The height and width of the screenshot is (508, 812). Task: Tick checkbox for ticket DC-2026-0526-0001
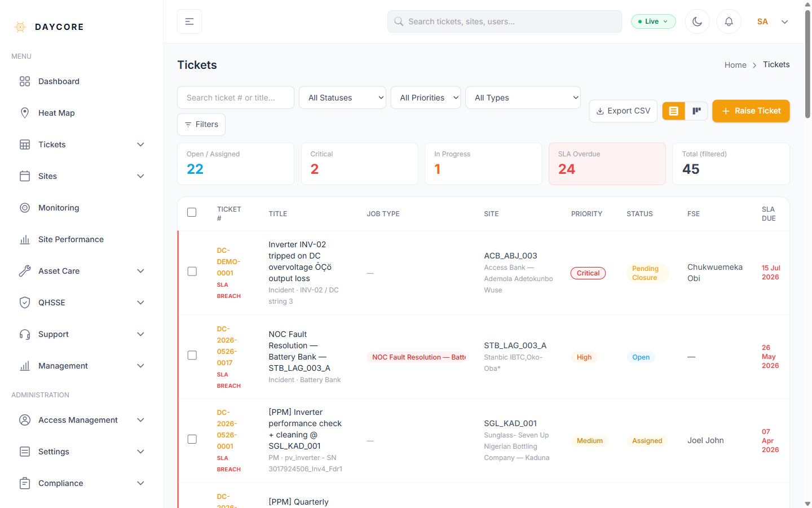click(192, 439)
